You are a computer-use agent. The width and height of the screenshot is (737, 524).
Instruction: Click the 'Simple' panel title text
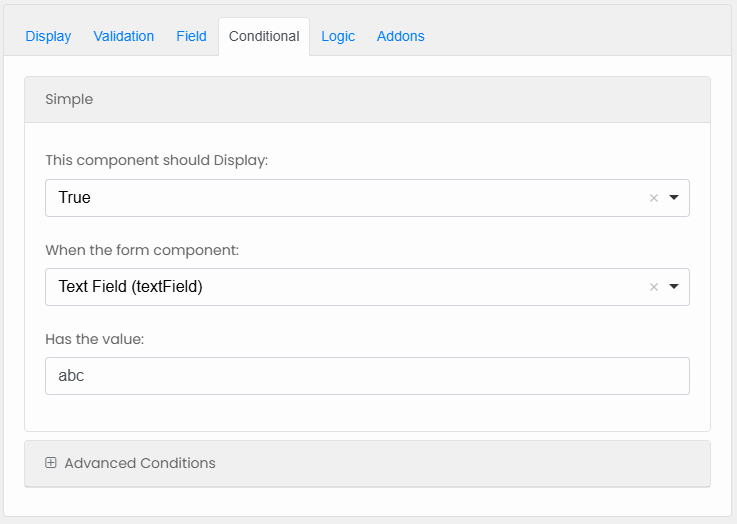tap(69, 100)
